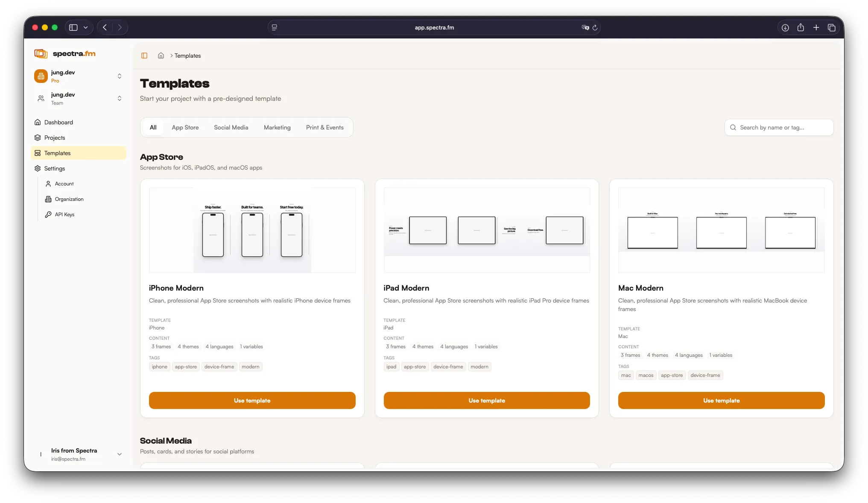The image size is (868, 503).
Task: Select the Print & Events tab
Action: pyautogui.click(x=324, y=127)
